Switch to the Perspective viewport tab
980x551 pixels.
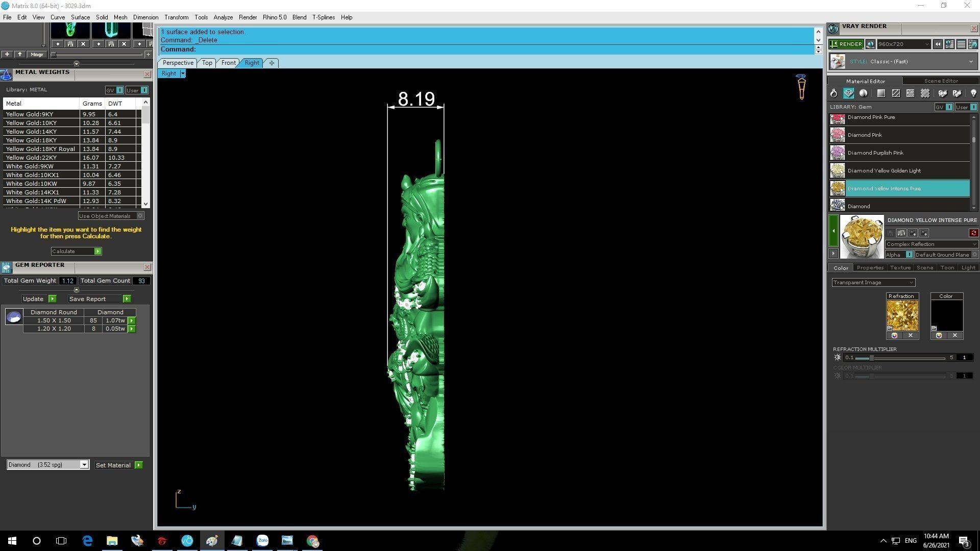point(178,63)
